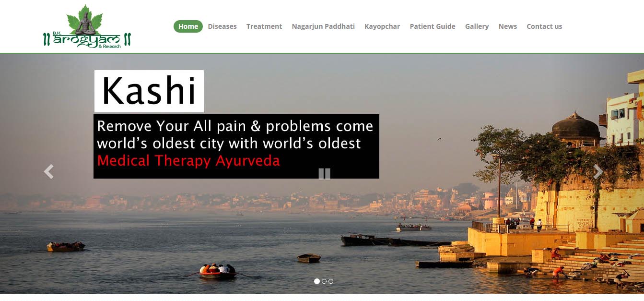The height and width of the screenshot is (301, 644).
Task: Open the Treatment menu
Action: click(x=264, y=26)
